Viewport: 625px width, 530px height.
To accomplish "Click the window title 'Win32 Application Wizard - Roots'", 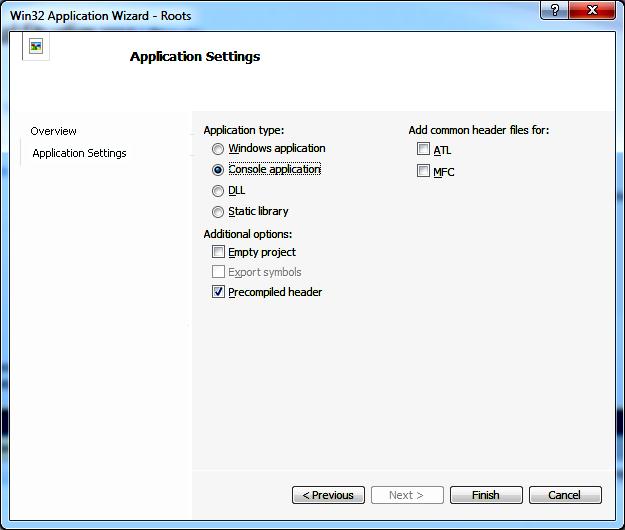I will click(x=100, y=16).
